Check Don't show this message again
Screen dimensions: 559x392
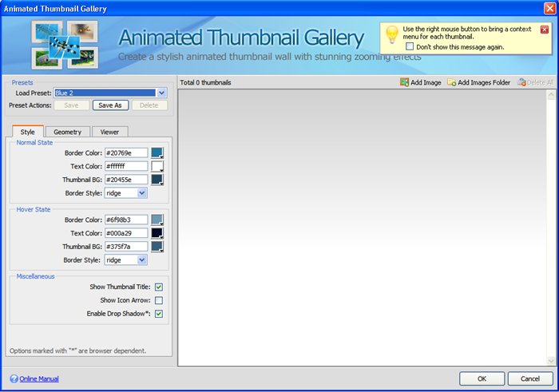point(410,46)
